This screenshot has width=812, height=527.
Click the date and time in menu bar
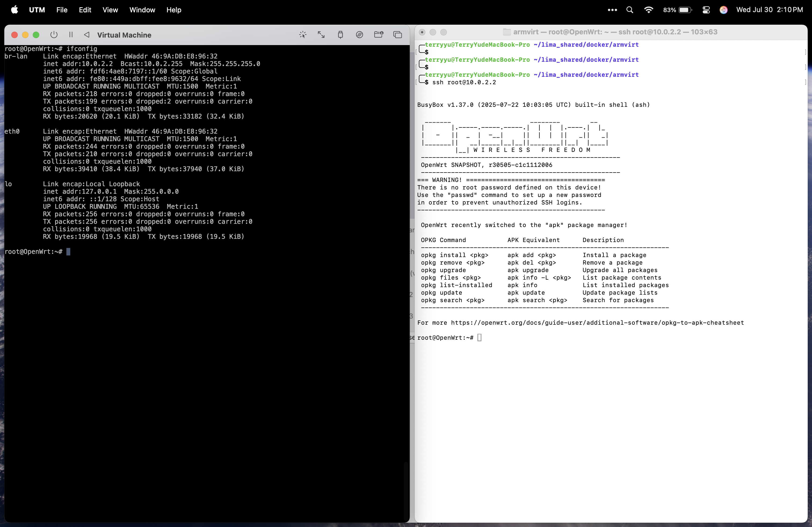point(770,10)
